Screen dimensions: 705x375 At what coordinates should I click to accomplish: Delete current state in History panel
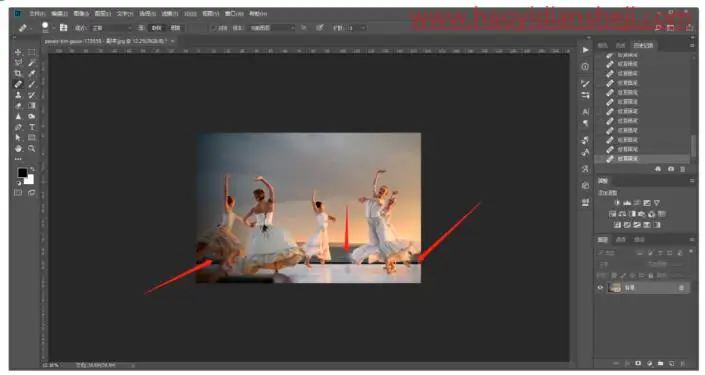(x=683, y=169)
